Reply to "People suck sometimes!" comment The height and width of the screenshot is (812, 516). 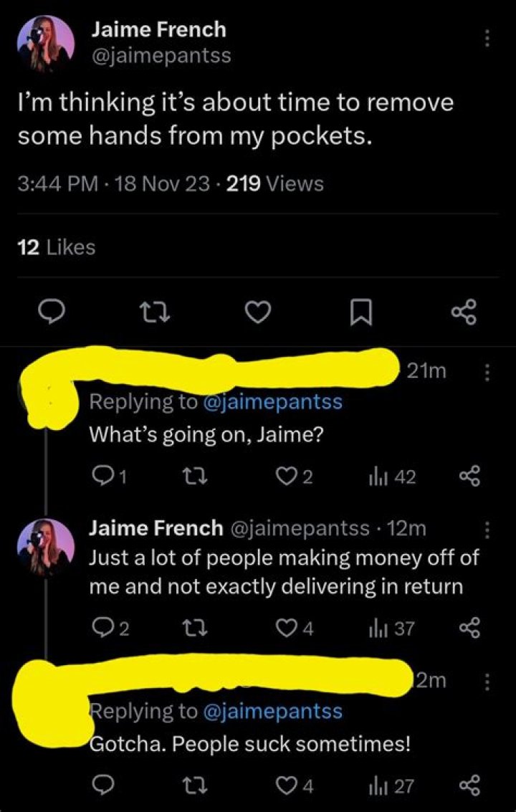tap(104, 786)
